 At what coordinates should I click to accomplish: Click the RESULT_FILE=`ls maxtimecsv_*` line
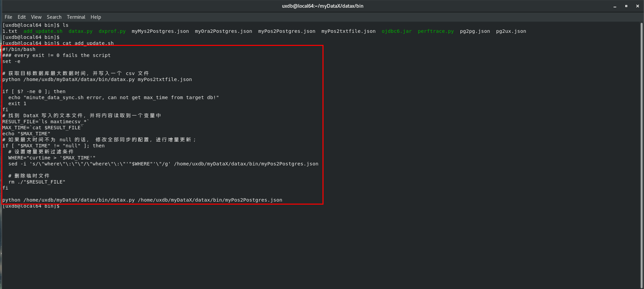click(46, 122)
